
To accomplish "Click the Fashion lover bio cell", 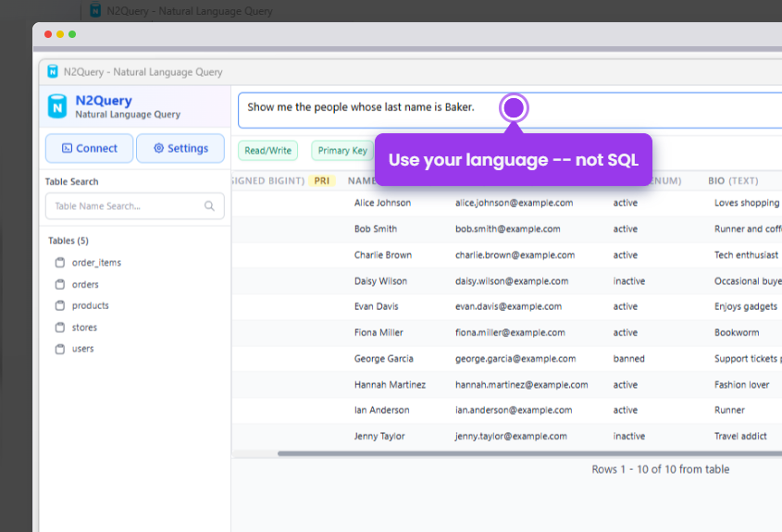I will (x=741, y=384).
